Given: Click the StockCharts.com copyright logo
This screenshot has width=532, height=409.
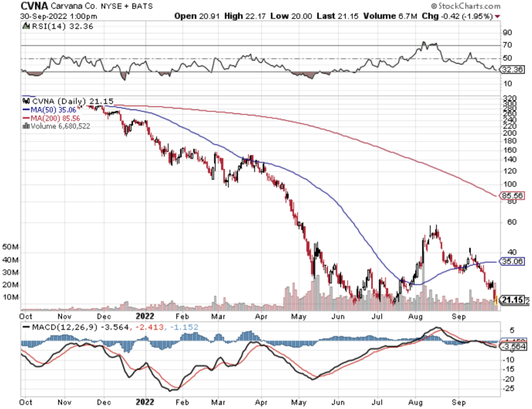Looking at the screenshot, I should (465, 6).
